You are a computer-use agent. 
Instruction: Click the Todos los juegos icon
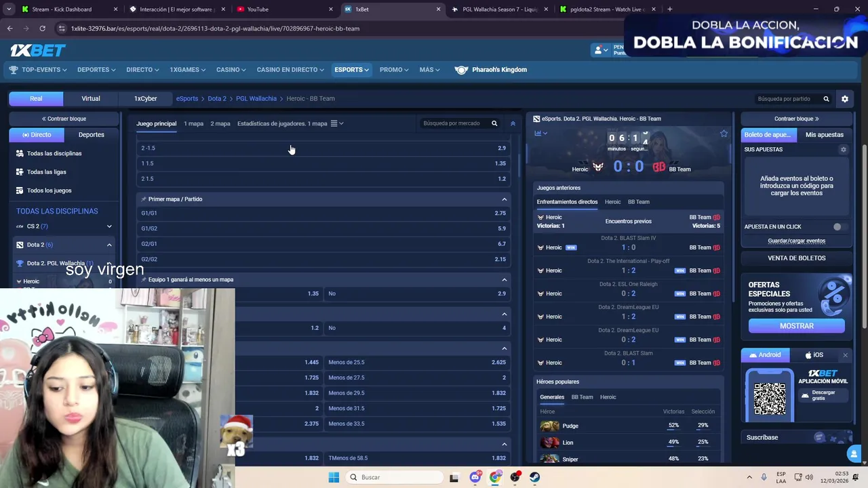click(x=20, y=190)
